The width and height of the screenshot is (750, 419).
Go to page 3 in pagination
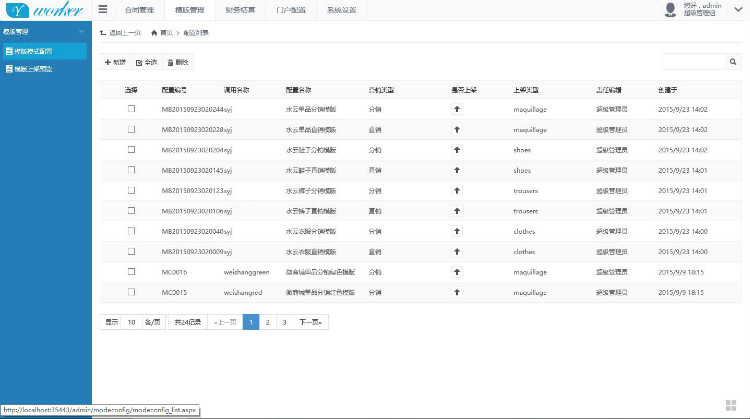[x=284, y=322]
